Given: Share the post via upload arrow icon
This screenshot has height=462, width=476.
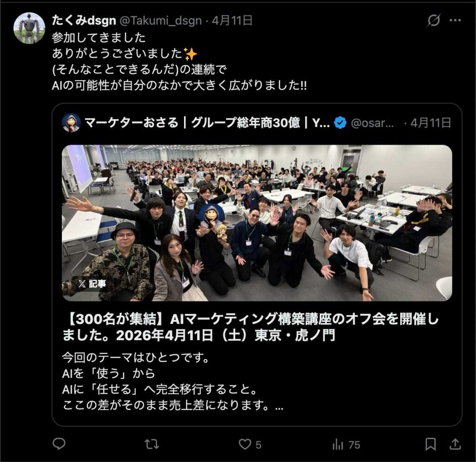Looking at the screenshot, I should [455, 445].
